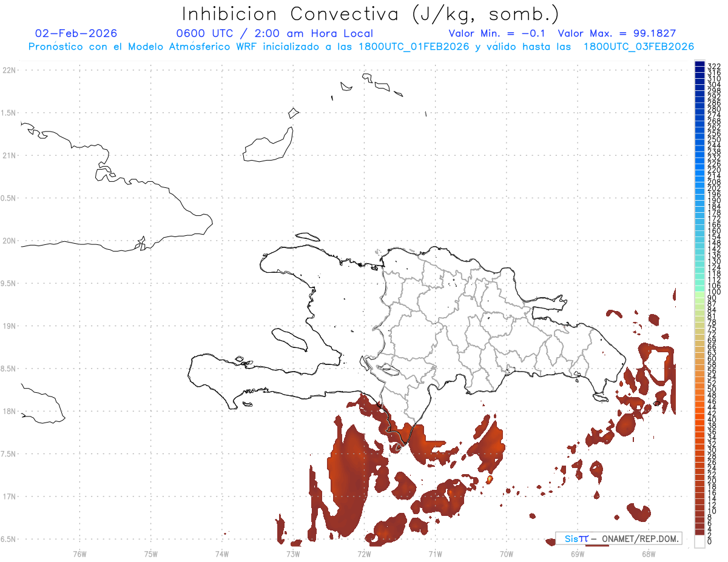728x562 pixels.
Task: Click the time '0600 UTC / 2:00 am Hora Local'
Action: pyautogui.click(x=274, y=33)
